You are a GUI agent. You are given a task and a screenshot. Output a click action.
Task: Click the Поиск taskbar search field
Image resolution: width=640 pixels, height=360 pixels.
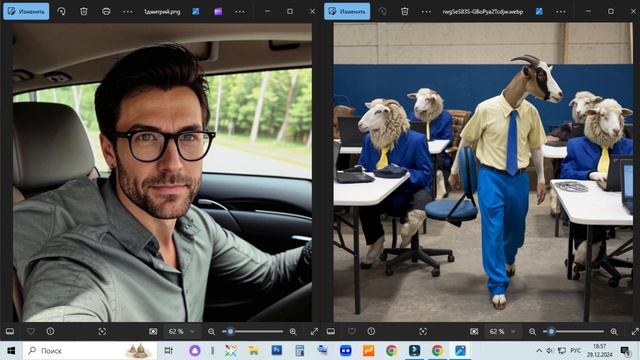pos(90,351)
